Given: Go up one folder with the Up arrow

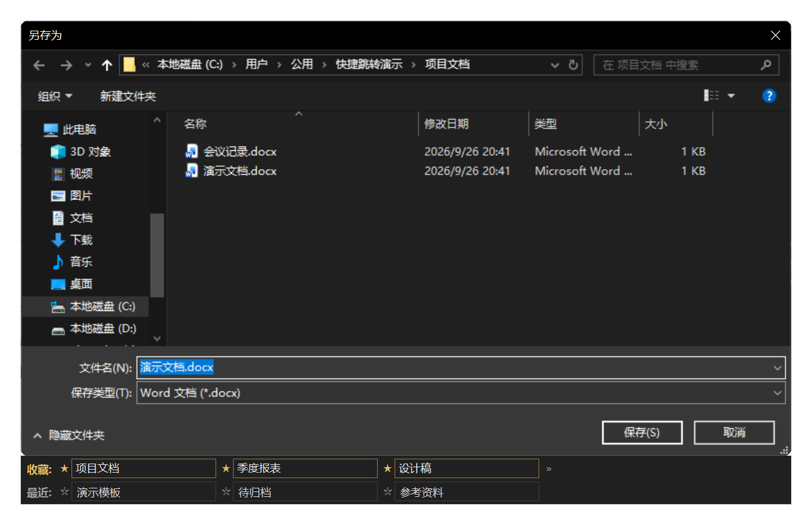Looking at the screenshot, I should click(107, 65).
